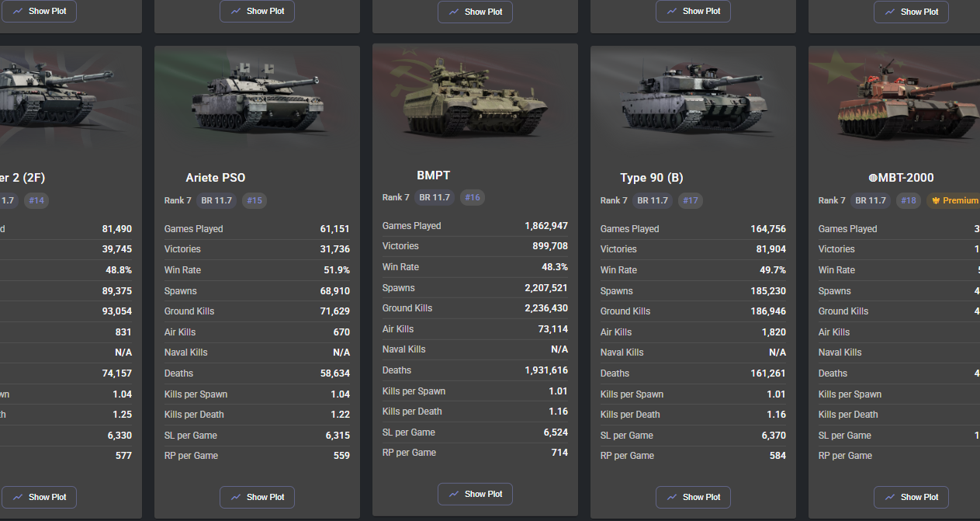The height and width of the screenshot is (521, 980).
Task: Click the #14 badge on the leftmost card
Action: click(x=36, y=200)
